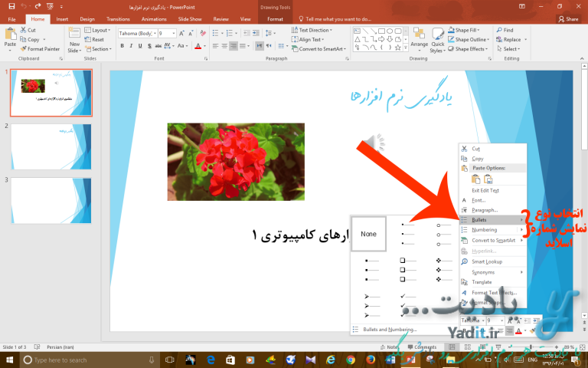Screen dimensions: 588x368
Task: Open the Animations tab
Action: point(154,18)
